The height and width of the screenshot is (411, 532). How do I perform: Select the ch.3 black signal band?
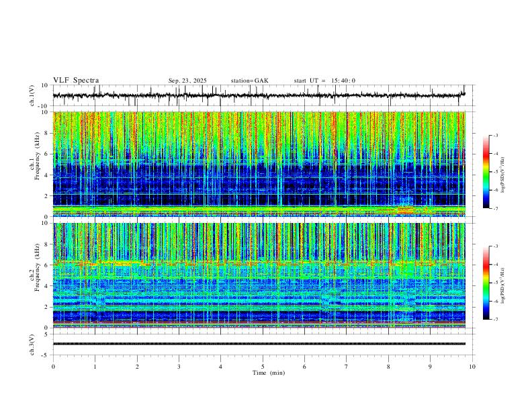[259, 344]
